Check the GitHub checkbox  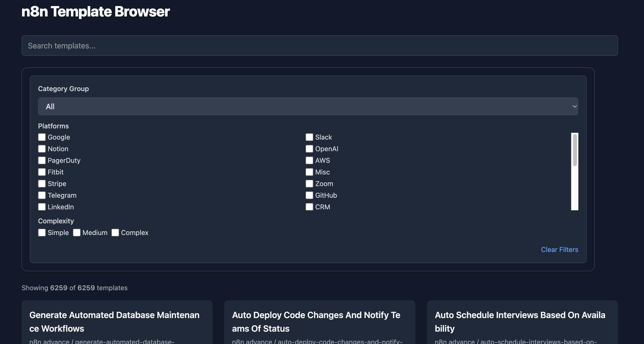point(309,195)
